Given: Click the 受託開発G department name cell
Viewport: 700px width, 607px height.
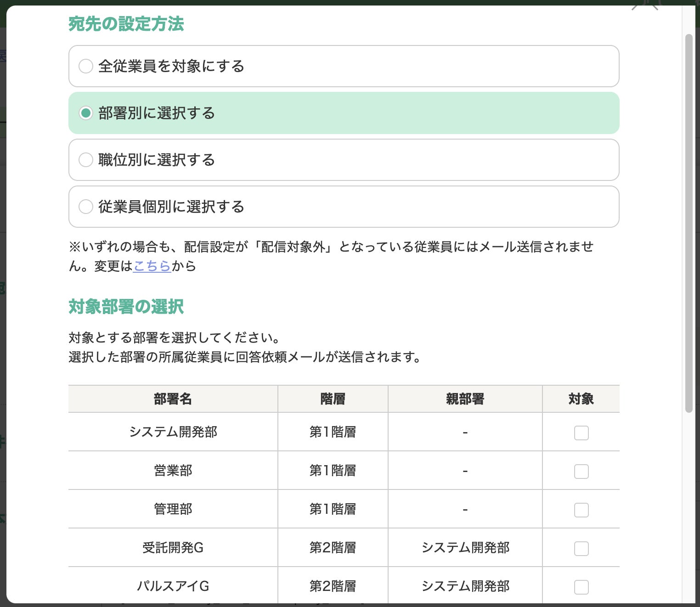Looking at the screenshot, I should (173, 548).
